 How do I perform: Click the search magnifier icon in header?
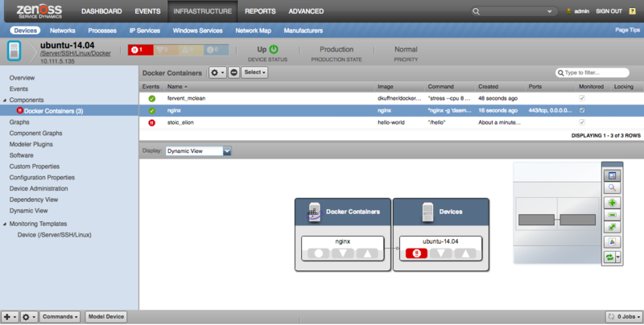(x=476, y=11)
